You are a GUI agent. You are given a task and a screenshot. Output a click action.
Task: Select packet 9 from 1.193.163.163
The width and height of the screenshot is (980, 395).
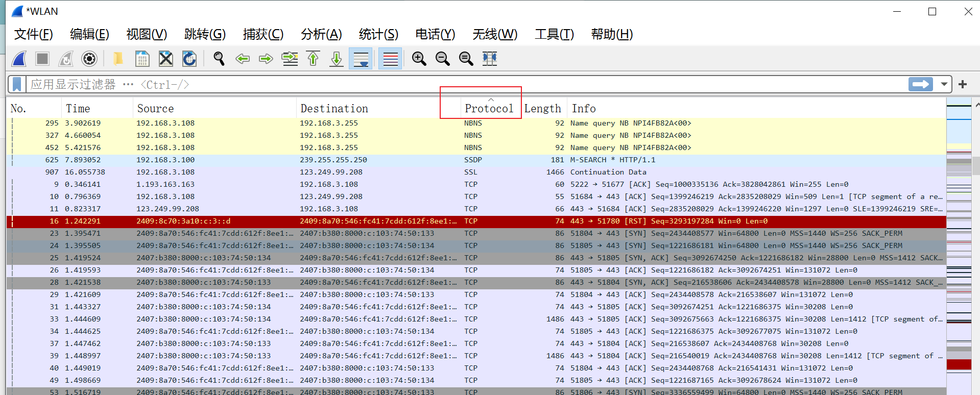[x=476, y=184]
